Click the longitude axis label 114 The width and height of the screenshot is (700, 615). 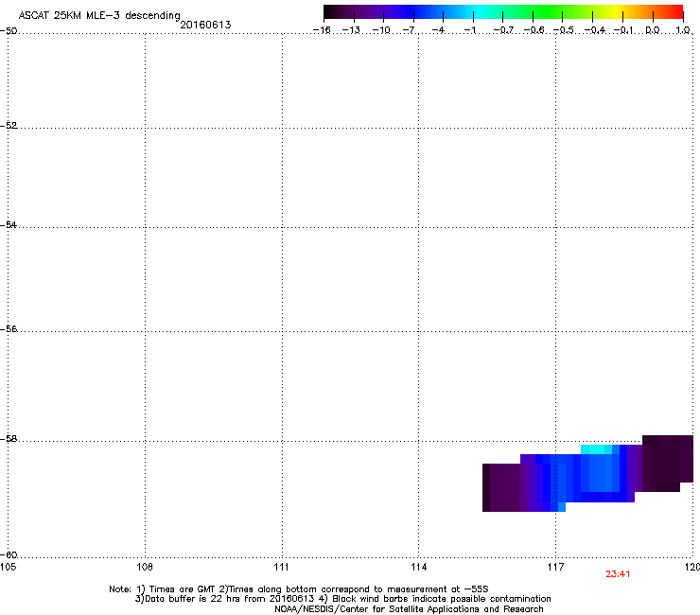(x=419, y=567)
